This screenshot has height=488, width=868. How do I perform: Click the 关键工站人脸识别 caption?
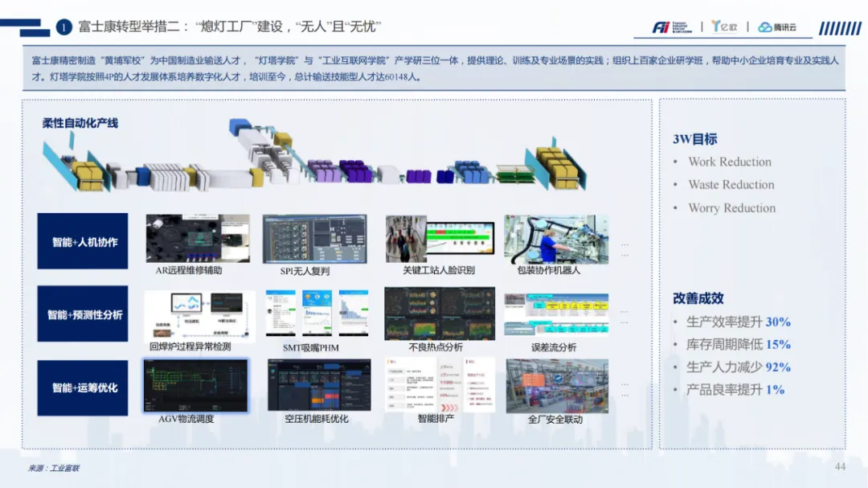click(439, 270)
